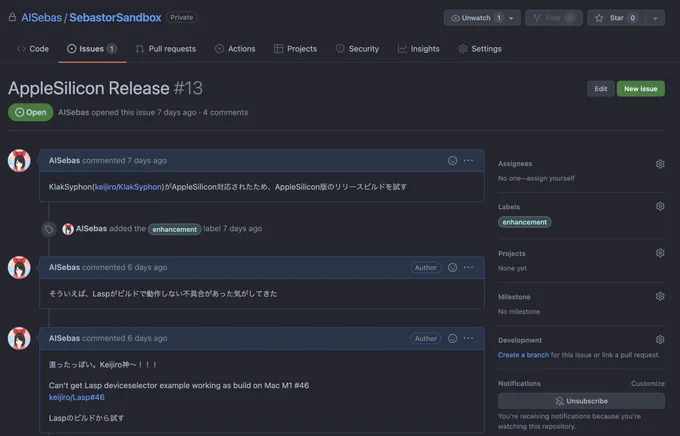Click the Open status badge
The image size is (680, 436).
(x=30, y=112)
